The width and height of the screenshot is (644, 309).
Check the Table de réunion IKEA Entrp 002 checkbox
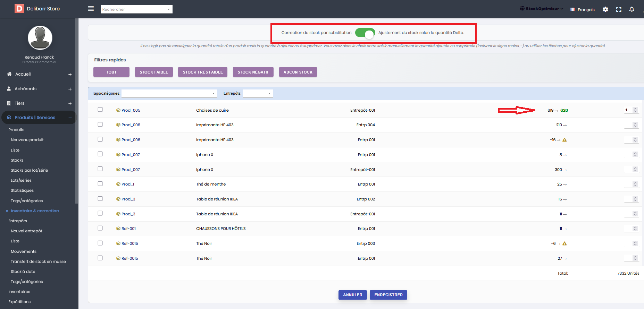coord(100,198)
